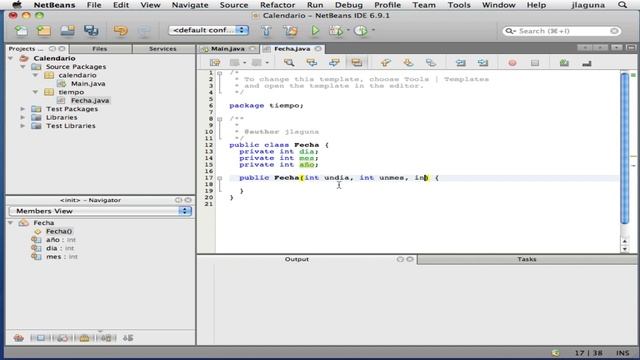Click the Comment lines icon
Image resolution: width=640 pixels, height=360 pixels.
[564, 63]
